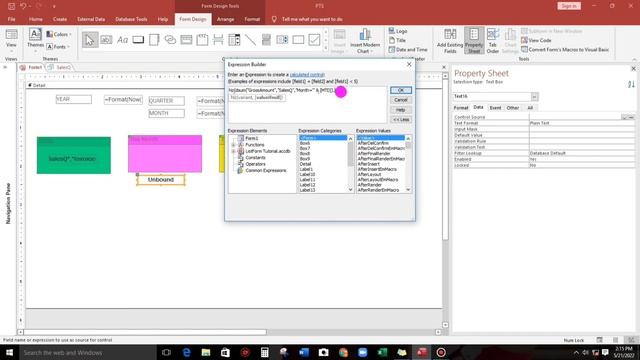Open Excel from the taskbar
Viewport: 640px width, 360px height.
point(382,352)
